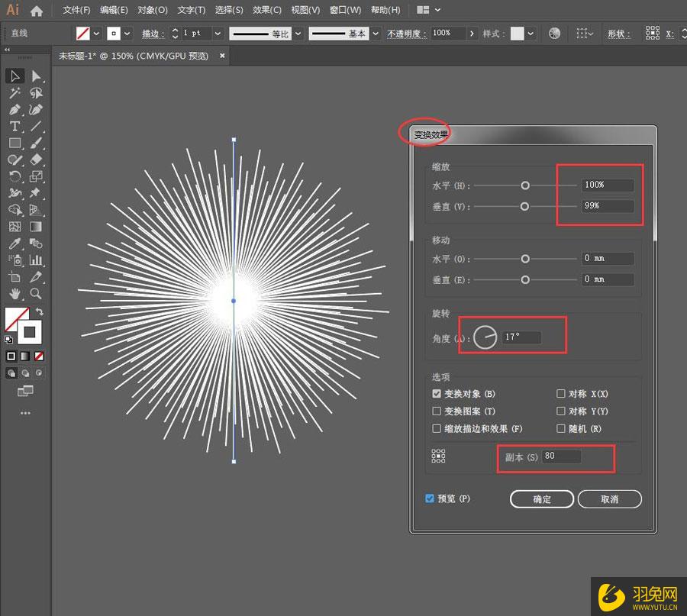Uncheck the 变换对象 (B) checkbox
This screenshot has height=616, width=687.
click(x=437, y=394)
